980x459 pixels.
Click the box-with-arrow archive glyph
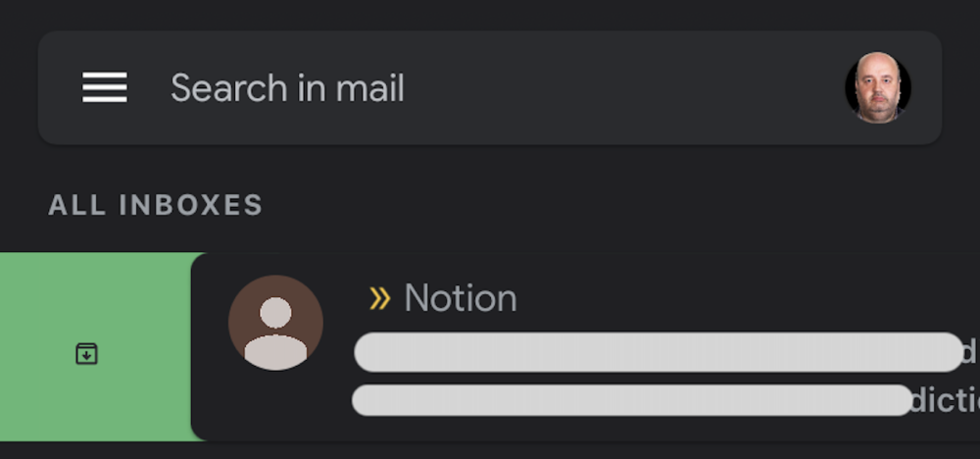tap(86, 353)
